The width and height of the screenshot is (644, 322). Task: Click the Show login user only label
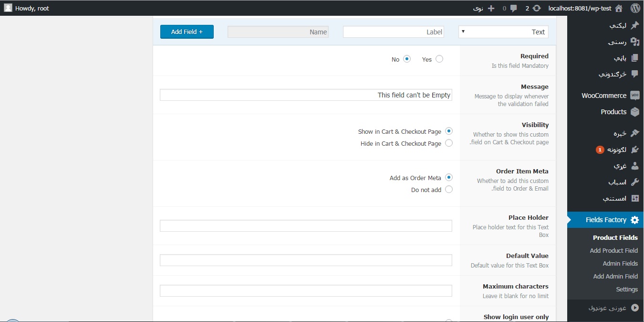point(516,317)
